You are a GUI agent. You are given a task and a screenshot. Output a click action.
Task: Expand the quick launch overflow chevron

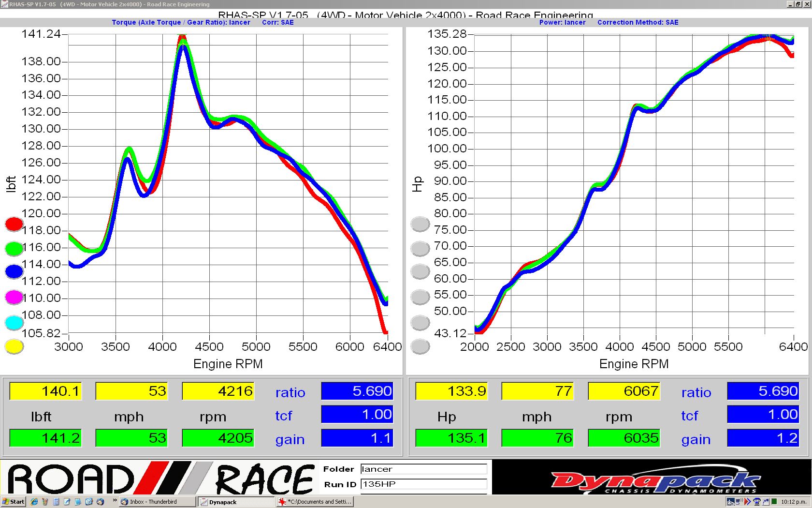click(x=115, y=501)
